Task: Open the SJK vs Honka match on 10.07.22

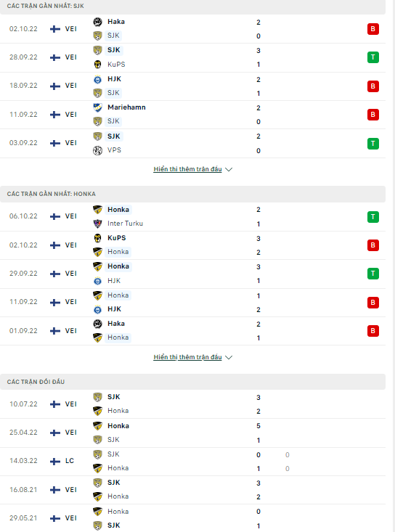Action: 192,404
